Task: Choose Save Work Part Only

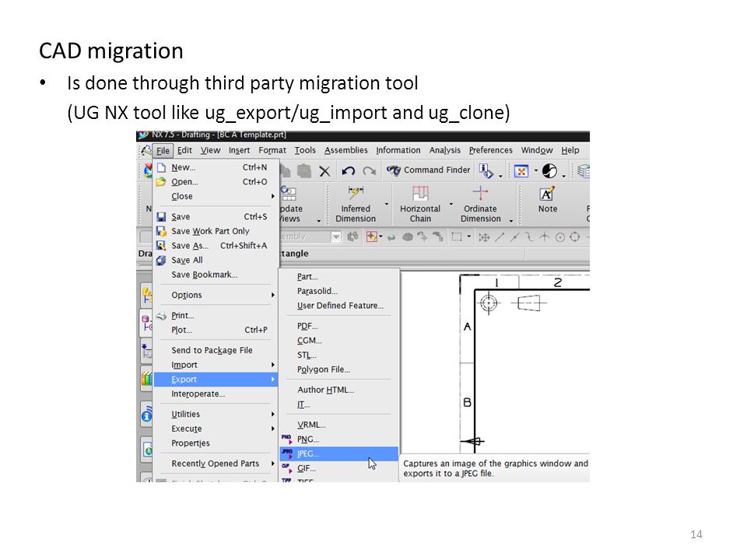Action: point(210,231)
